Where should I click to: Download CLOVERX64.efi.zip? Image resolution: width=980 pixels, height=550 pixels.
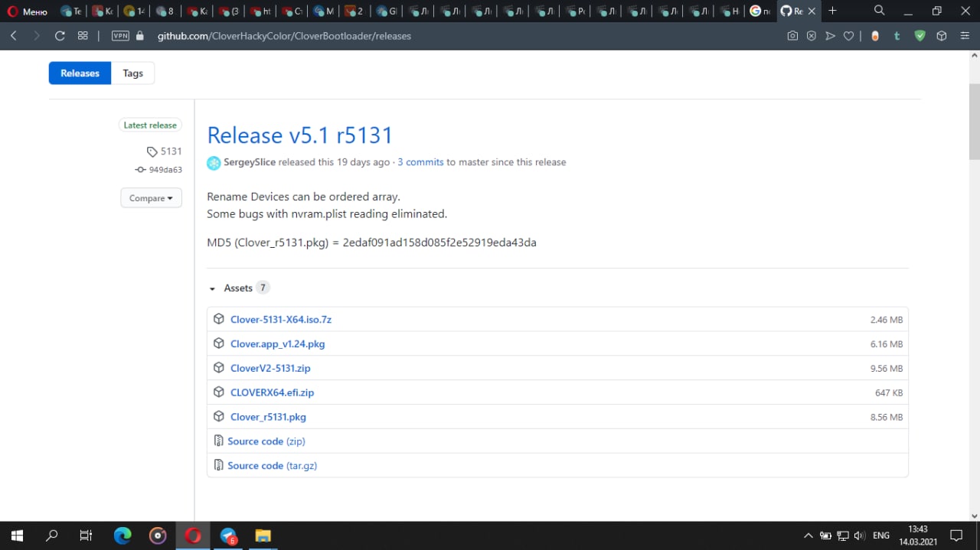coord(272,392)
